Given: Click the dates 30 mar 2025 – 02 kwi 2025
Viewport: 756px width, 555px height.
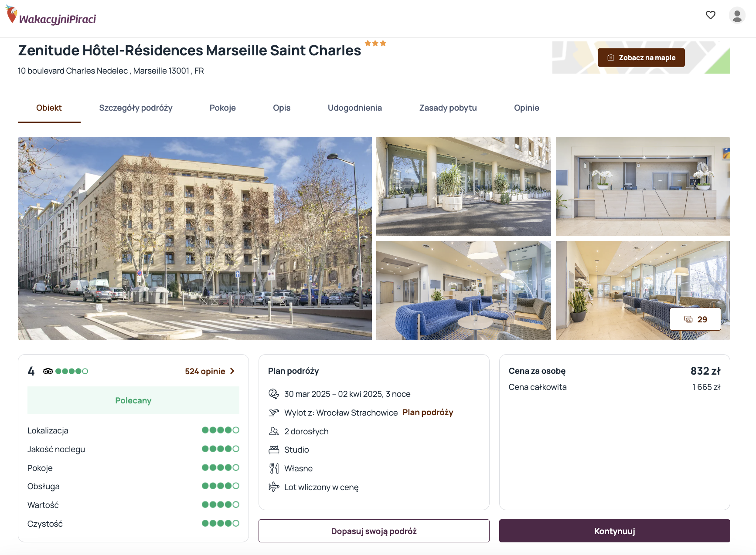Looking at the screenshot, I should click(347, 394).
